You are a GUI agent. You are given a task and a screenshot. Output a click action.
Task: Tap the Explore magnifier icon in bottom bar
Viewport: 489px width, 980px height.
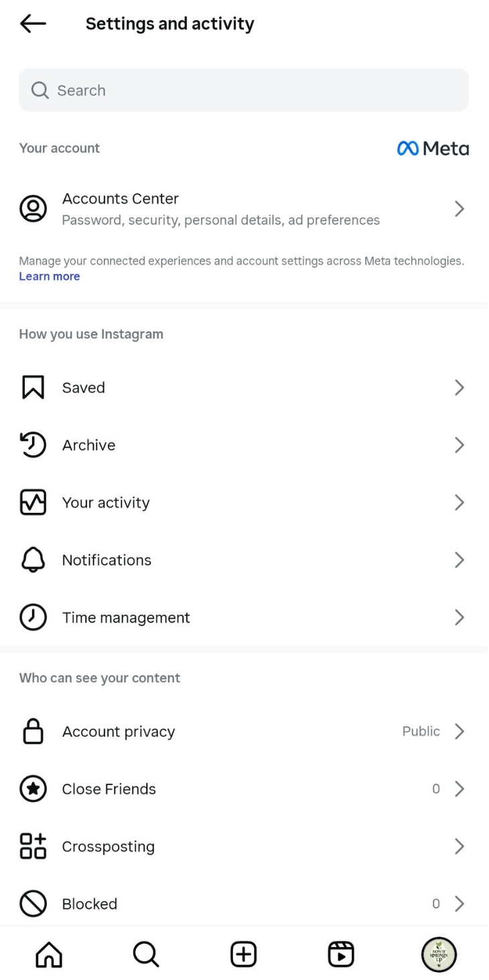(146, 955)
